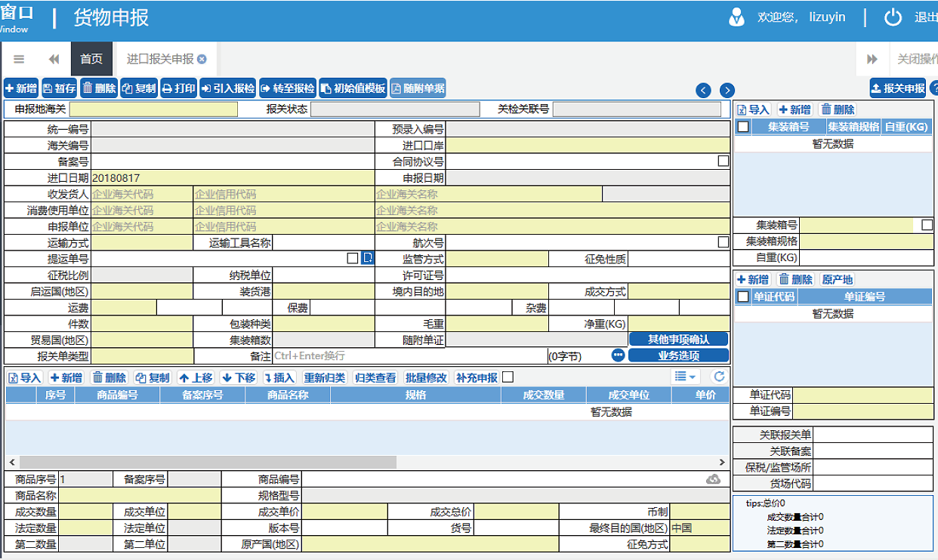
Task: Toggle the checkbox in 航次号 row
Action: 724,242
